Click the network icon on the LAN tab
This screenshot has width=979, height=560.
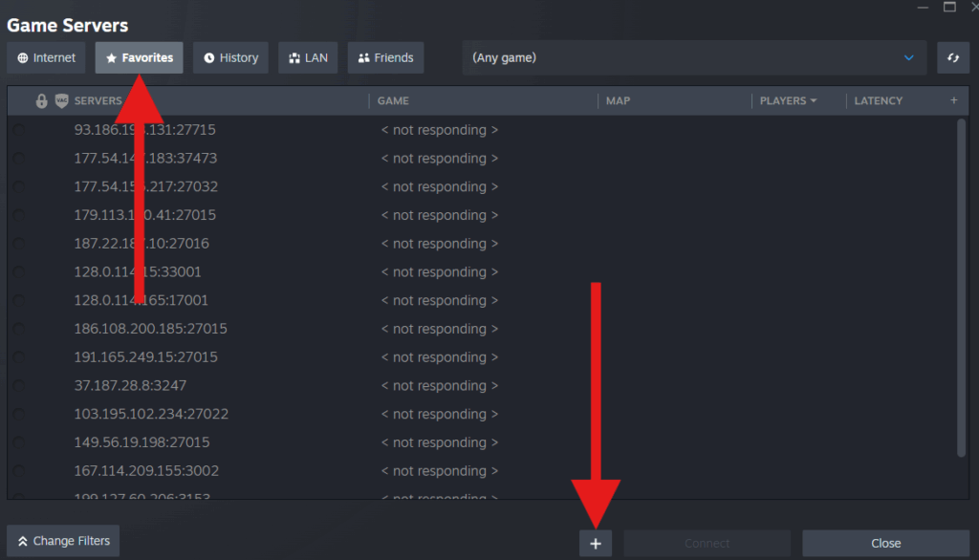tap(294, 57)
